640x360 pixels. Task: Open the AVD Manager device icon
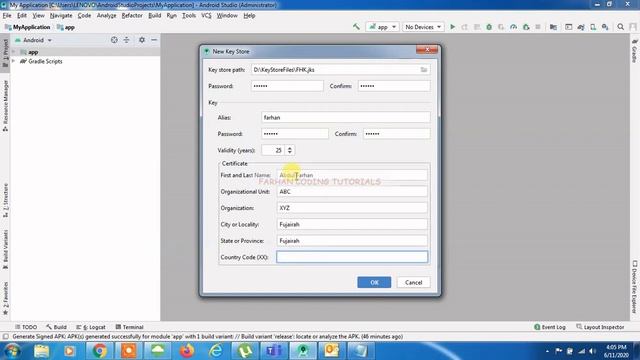click(593, 27)
